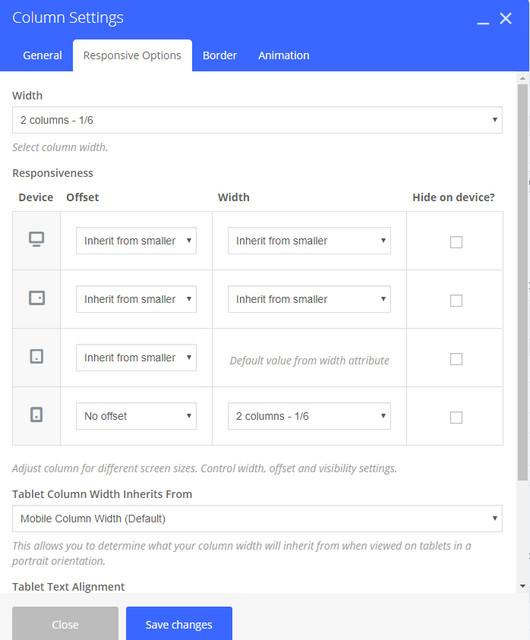Open the mobile row No offset dropdown
Viewport: 530px width, 640px height.
(136, 416)
